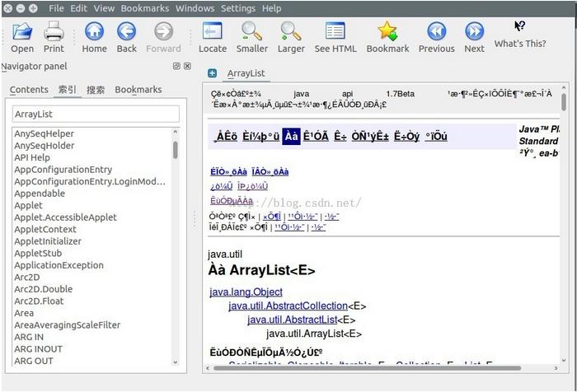
Task: Click the Open folder icon
Action: point(22,32)
